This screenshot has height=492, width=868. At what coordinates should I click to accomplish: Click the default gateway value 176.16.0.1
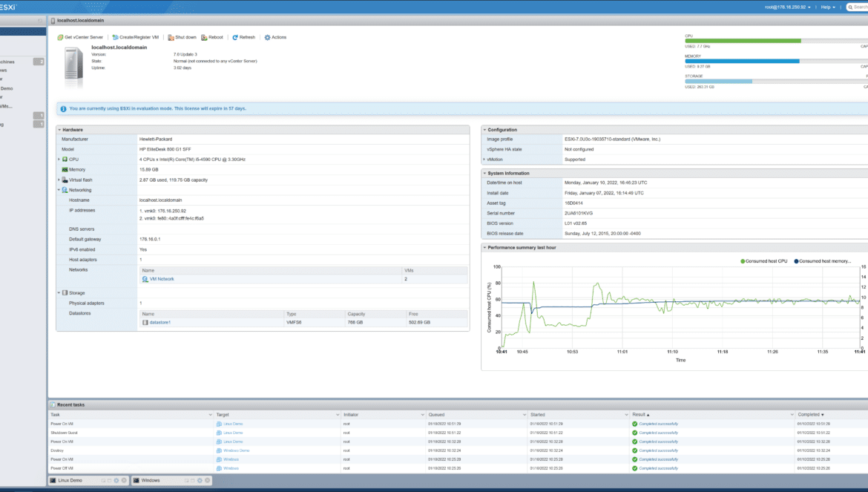point(150,240)
